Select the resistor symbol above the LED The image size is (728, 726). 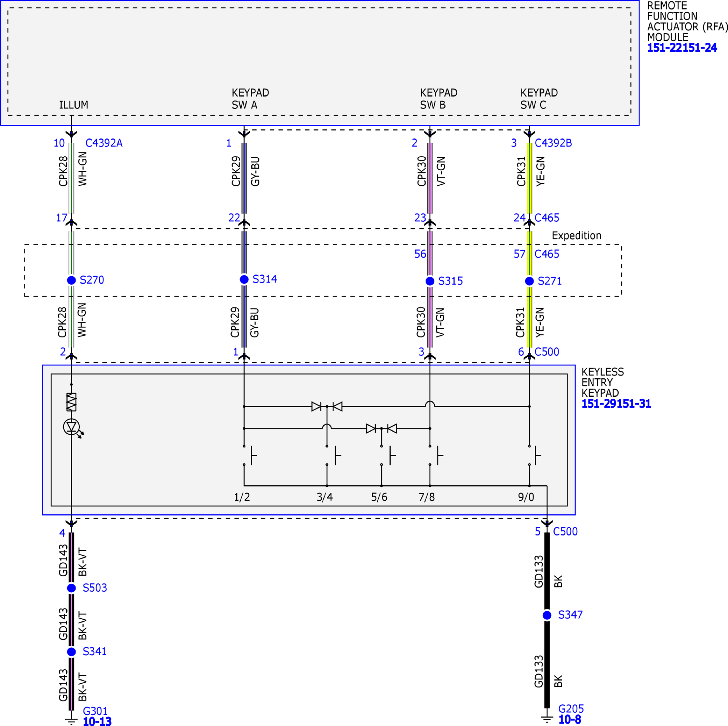coord(71,402)
